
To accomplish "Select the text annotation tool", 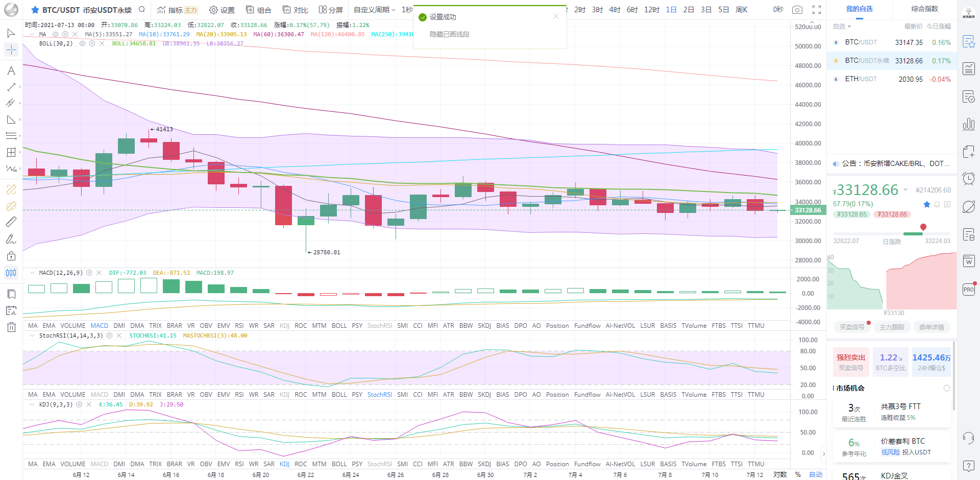I will click(x=11, y=70).
